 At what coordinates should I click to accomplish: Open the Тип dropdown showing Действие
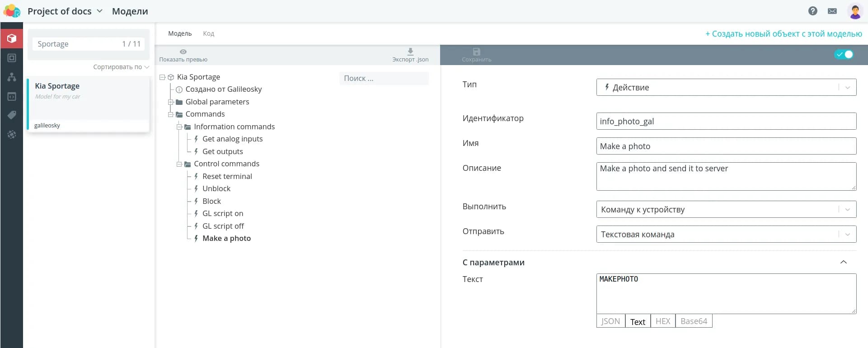pos(726,87)
